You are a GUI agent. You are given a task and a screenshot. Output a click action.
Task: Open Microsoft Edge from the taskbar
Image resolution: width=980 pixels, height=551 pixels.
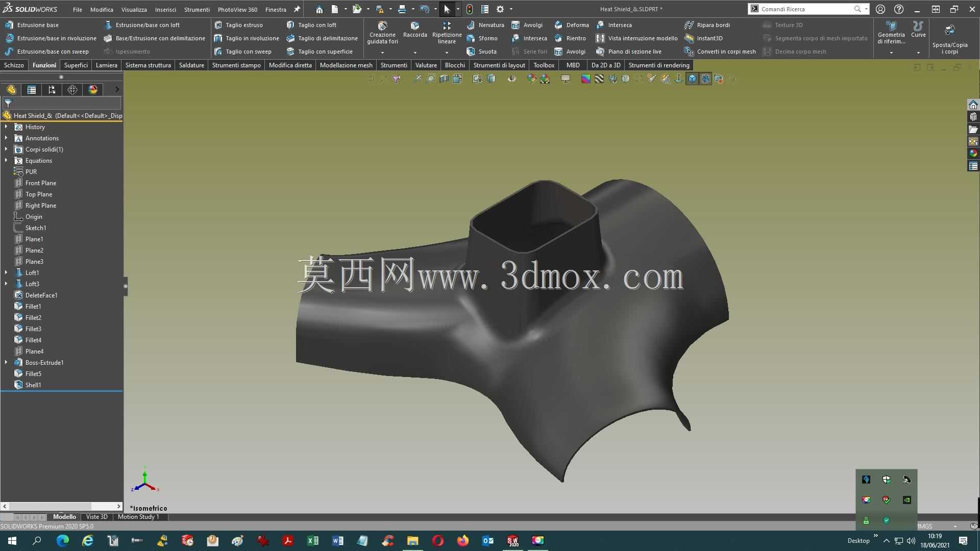(x=63, y=541)
